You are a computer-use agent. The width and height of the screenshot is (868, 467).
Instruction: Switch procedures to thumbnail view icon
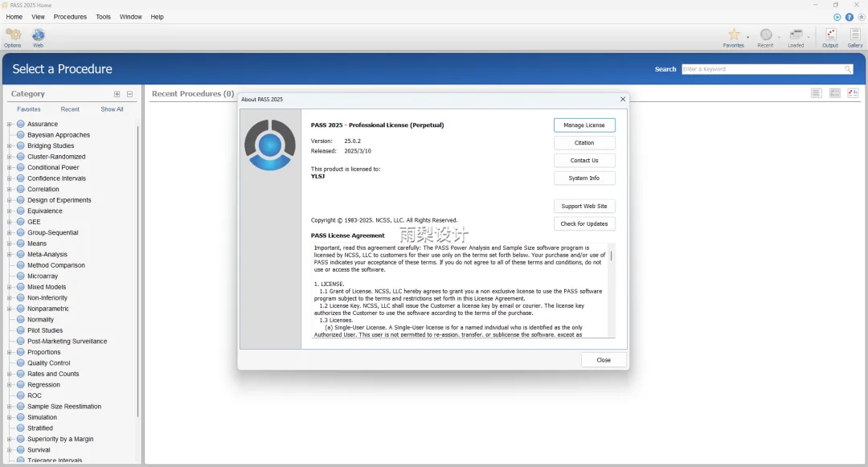coord(853,93)
